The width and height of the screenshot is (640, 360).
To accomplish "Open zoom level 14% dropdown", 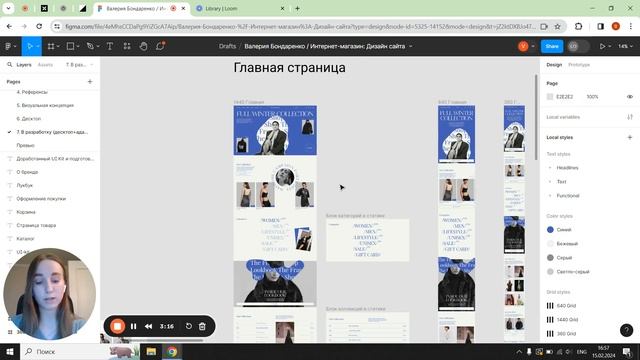I will [x=625, y=47].
